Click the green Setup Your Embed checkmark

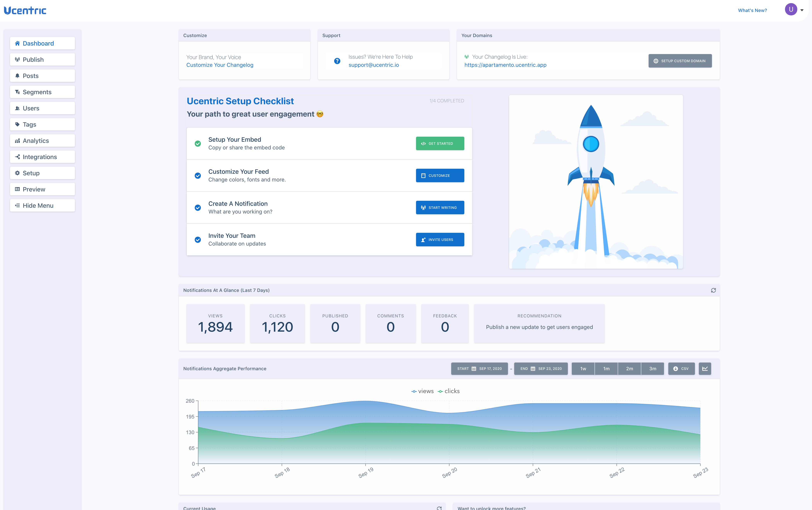[x=198, y=144]
